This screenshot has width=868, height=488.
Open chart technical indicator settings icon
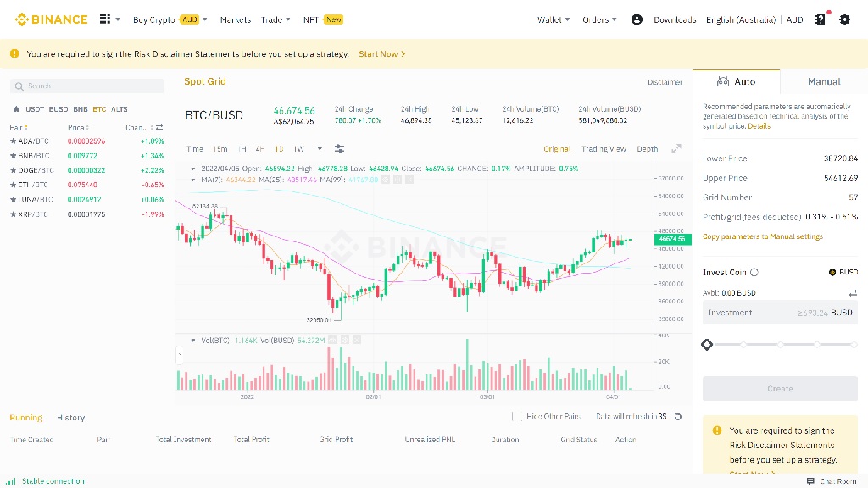339,149
